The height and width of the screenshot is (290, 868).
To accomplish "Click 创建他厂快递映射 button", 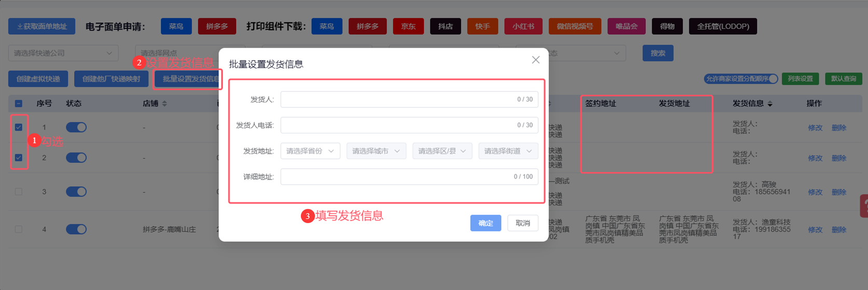I will (112, 79).
